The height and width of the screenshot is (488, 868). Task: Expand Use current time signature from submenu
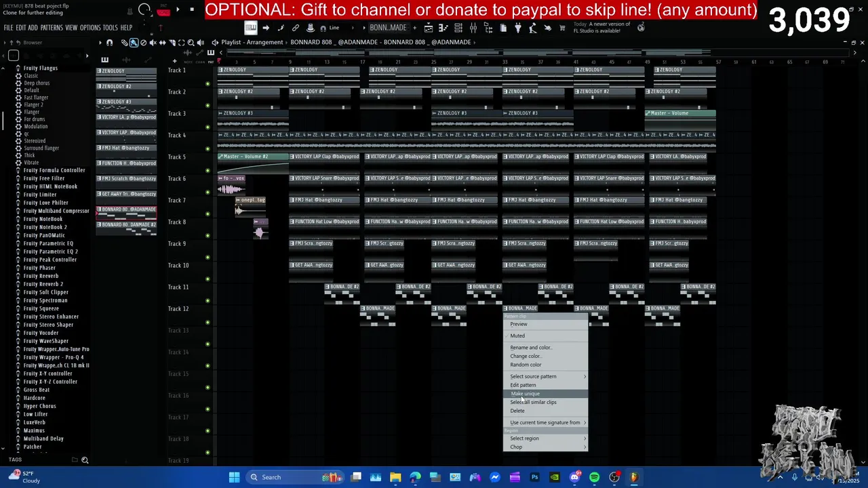click(545, 422)
